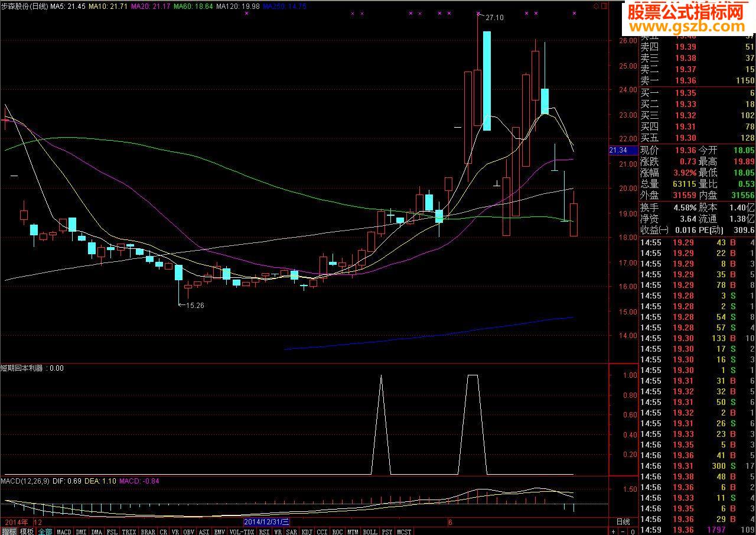
Task: Click the 换手 4.58% value
Action: click(684, 207)
